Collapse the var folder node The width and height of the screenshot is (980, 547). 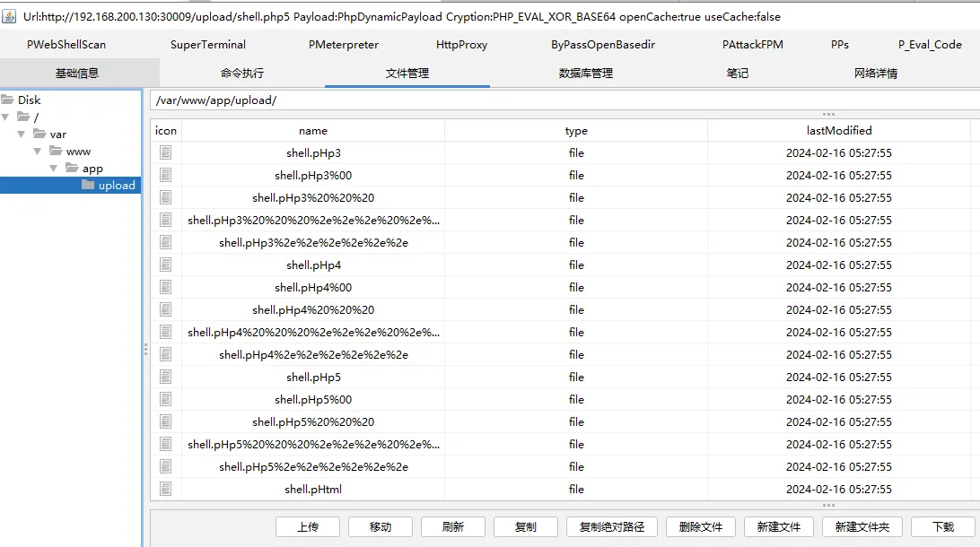[x=22, y=135]
